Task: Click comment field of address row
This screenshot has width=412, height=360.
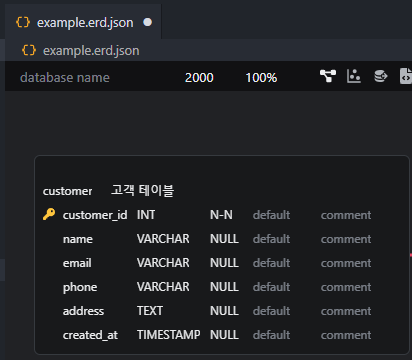Action: (346, 311)
